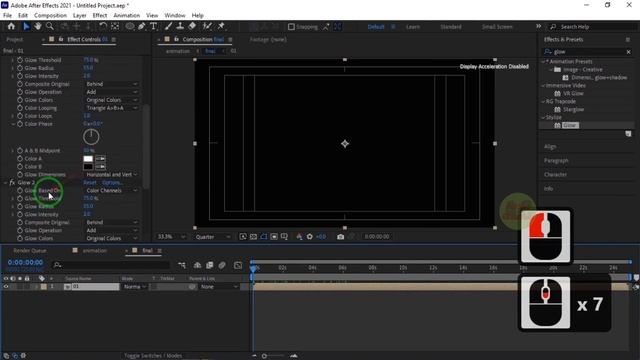Select the Roto Brush tool
Screen dimensions: 640x360
tap(207, 27)
